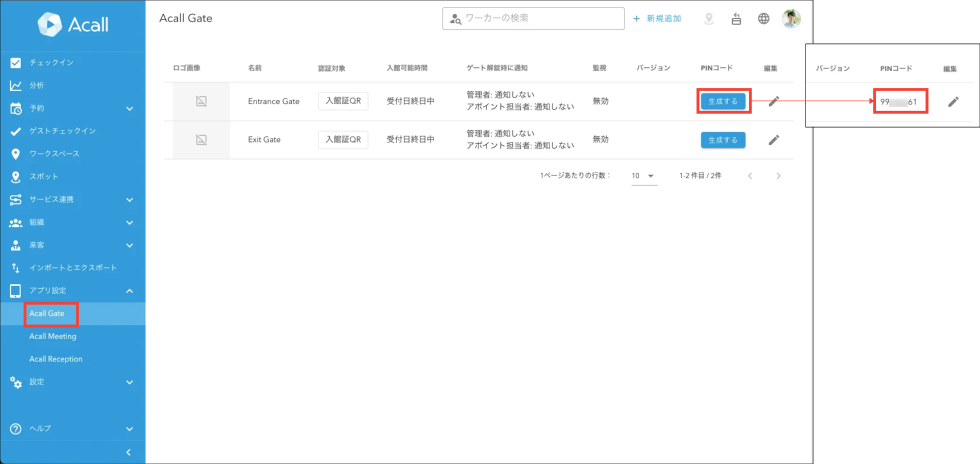Click the 入館可能時間 column header
This screenshot has width=980, height=464.
click(407, 68)
